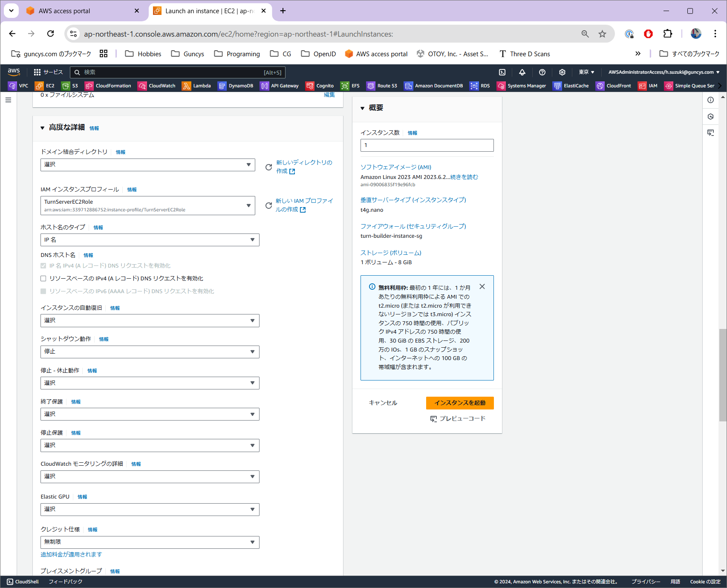727x588 pixels.
Task: Toggle resource-based IPv6 (AAAA record) DNS checkbox
Action: coord(43,291)
